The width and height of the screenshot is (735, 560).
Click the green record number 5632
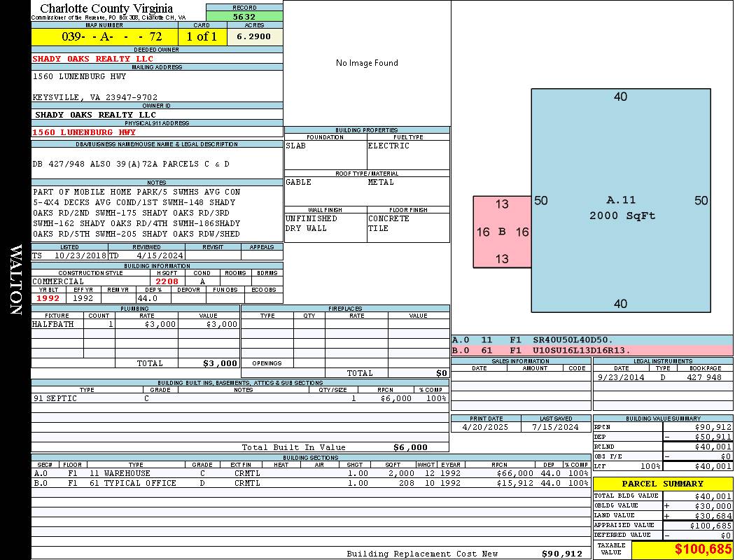[x=244, y=17]
